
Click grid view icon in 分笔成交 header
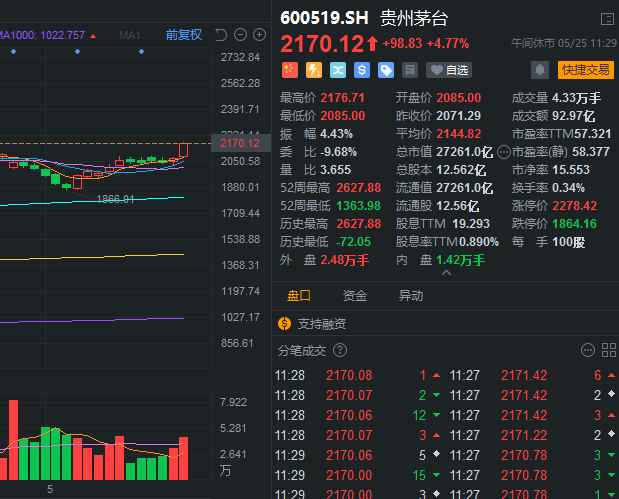609,350
